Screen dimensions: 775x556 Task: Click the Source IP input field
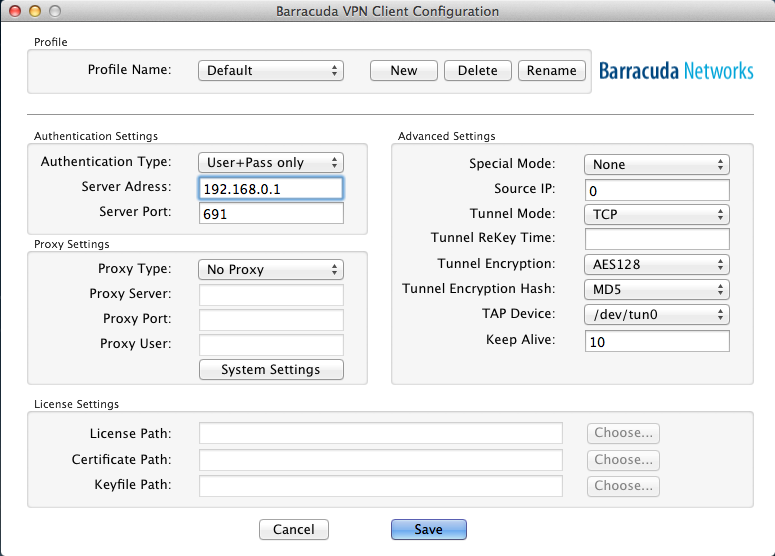tap(657, 190)
